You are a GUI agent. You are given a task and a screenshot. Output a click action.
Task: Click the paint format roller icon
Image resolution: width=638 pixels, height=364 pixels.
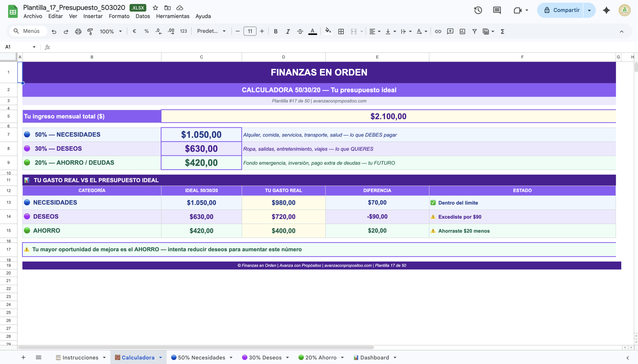pos(90,31)
